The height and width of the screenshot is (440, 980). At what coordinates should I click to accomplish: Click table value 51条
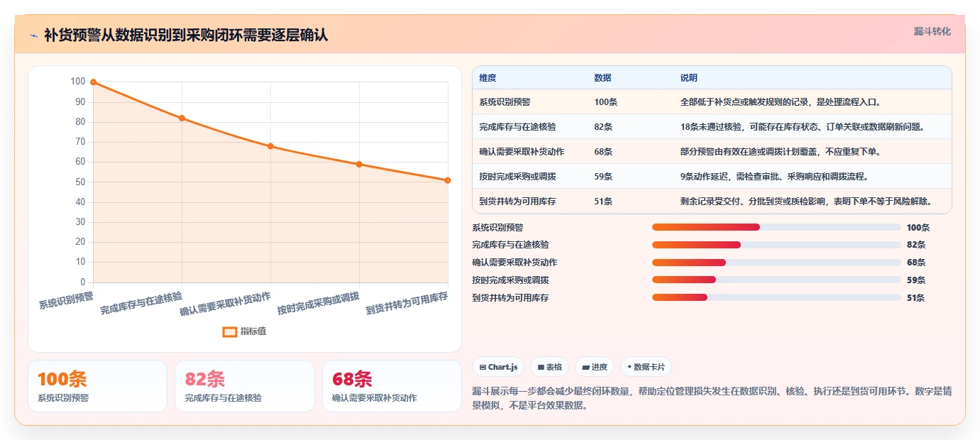tap(603, 202)
